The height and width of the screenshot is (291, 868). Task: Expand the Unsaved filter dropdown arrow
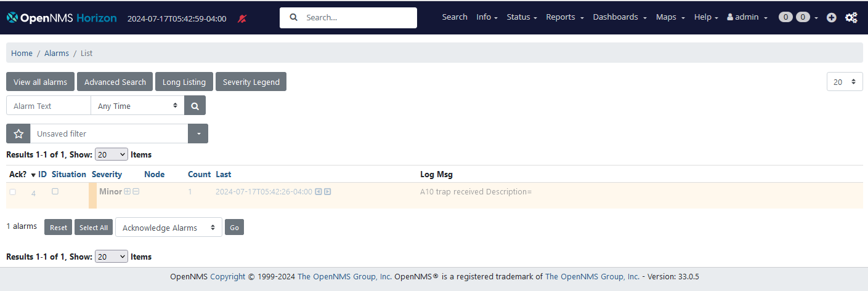coord(198,134)
